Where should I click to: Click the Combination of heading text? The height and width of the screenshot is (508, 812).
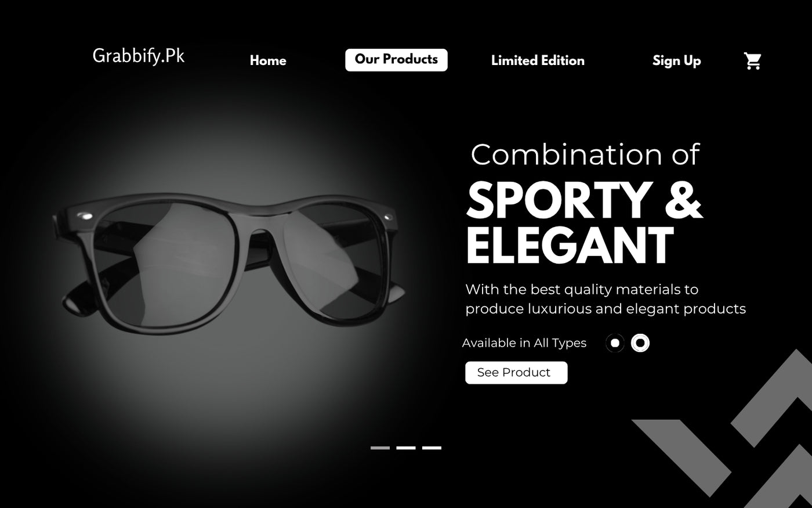click(585, 154)
